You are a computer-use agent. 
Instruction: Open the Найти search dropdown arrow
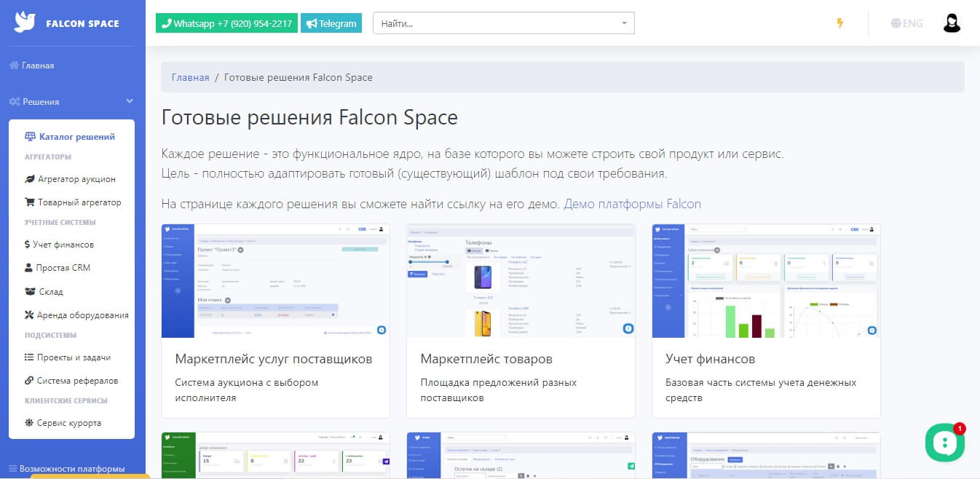tap(625, 23)
